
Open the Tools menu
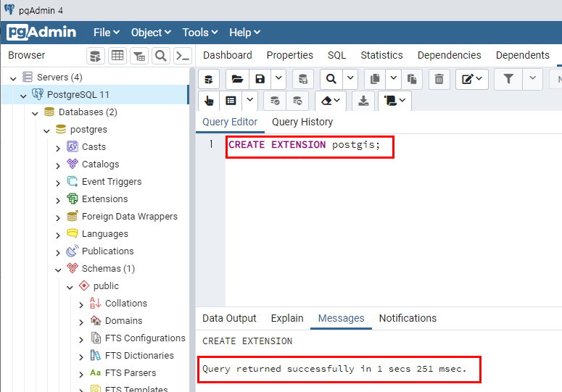(200, 33)
